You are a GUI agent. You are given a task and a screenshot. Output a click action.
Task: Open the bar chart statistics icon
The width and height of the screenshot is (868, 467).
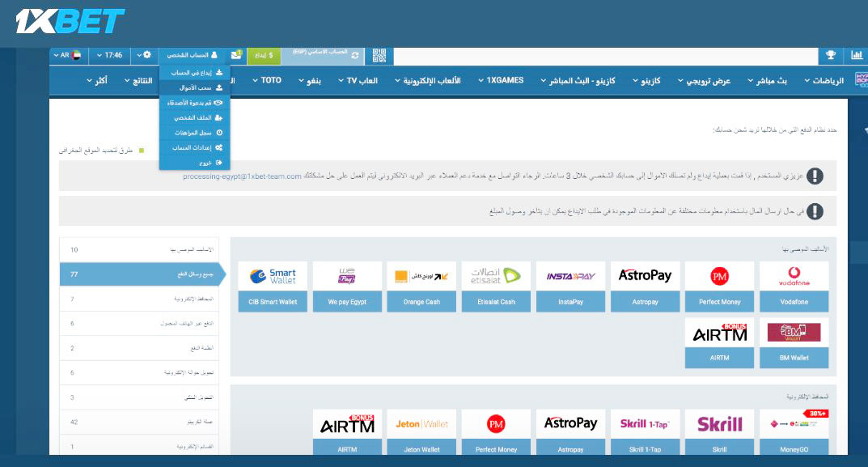click(x=856, y=55)
